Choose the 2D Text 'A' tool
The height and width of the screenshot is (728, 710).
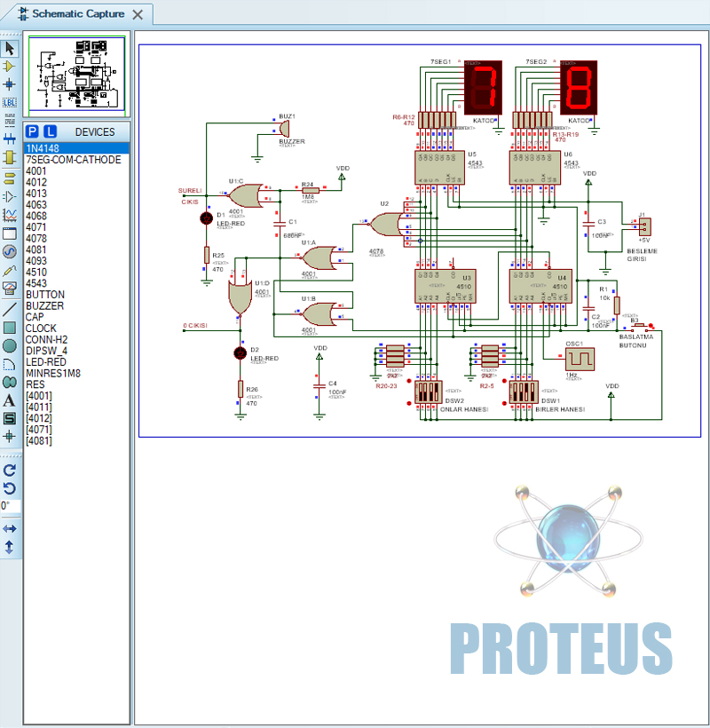10,400
